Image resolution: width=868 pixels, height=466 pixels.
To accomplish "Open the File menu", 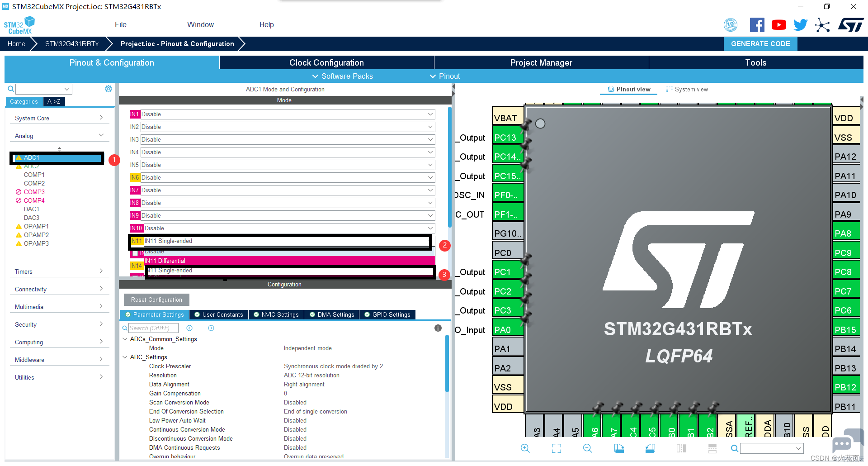I will pos(121,24).
